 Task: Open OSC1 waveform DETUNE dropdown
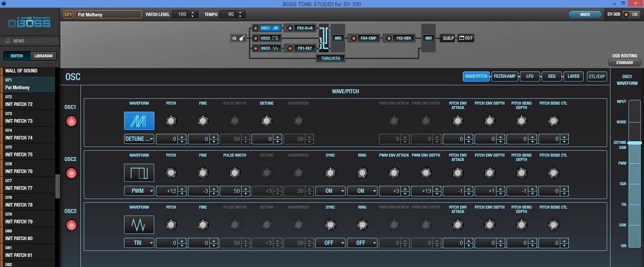[139, 139]
